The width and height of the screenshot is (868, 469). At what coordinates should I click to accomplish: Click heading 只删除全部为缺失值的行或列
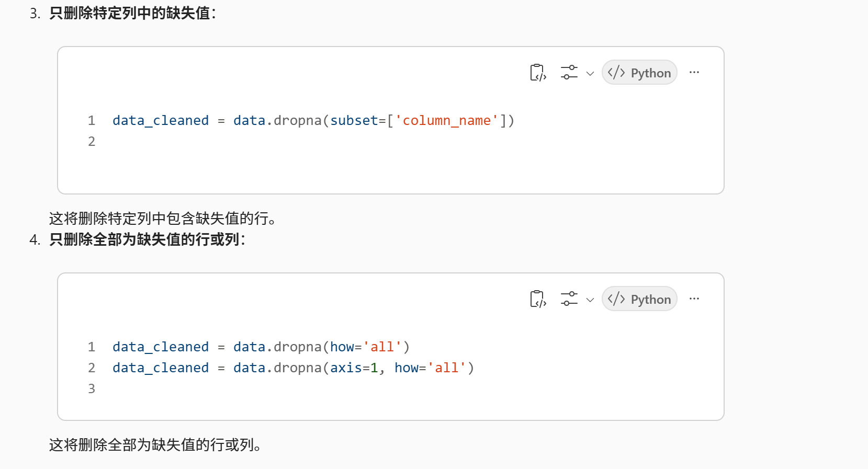tap(147, 239)
